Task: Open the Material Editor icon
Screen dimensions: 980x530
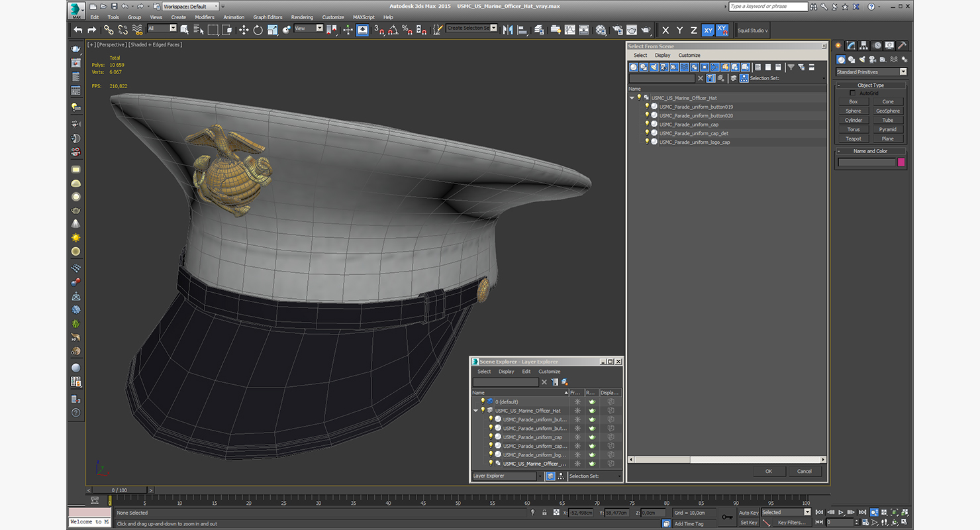Action: point(601,30)
